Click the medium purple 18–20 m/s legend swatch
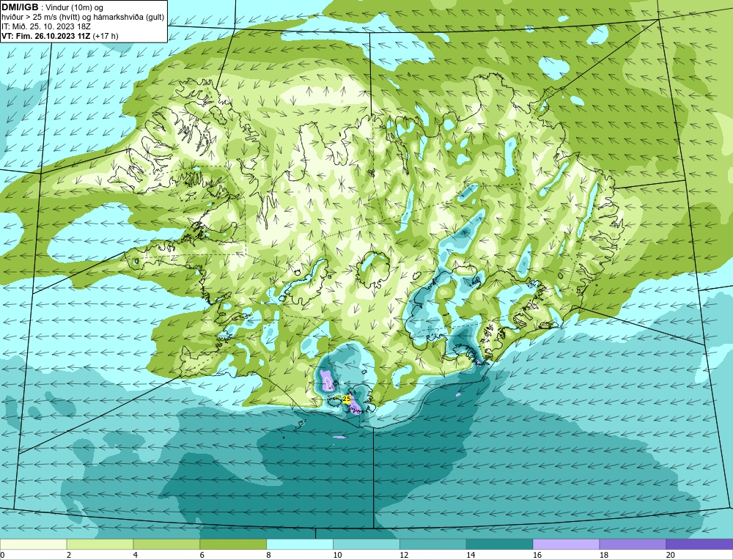This screenshot has height=560, width=733. coord(633,544)
